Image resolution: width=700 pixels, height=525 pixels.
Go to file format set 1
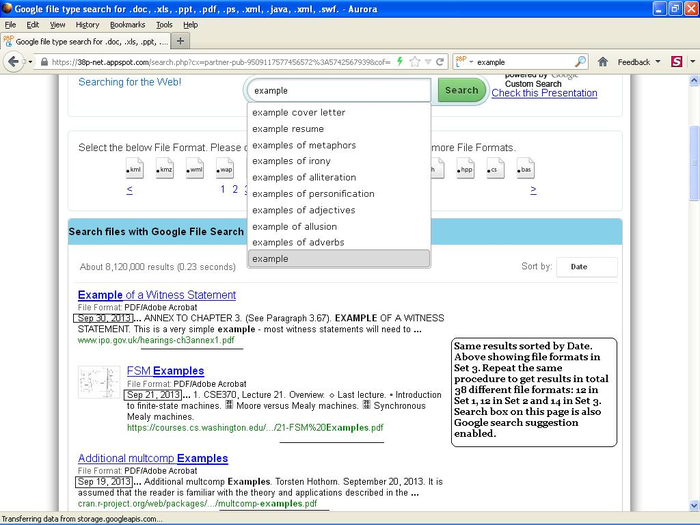[x=223, y=189]
